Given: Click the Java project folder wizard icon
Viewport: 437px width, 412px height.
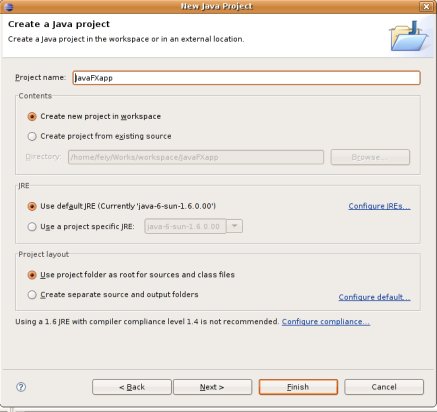Looking at the screenshot, I should point(409,36).
